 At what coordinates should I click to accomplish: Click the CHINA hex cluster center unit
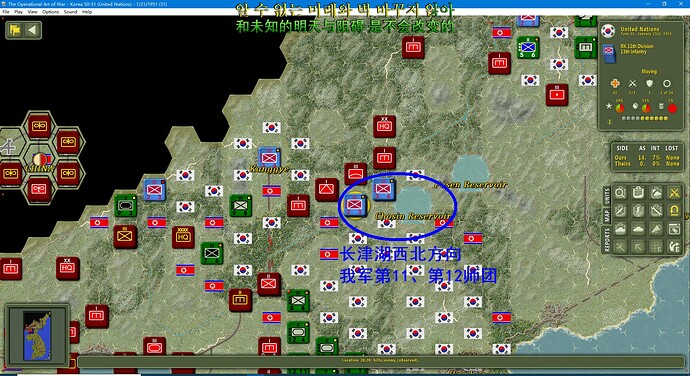(x=39, y=159)
